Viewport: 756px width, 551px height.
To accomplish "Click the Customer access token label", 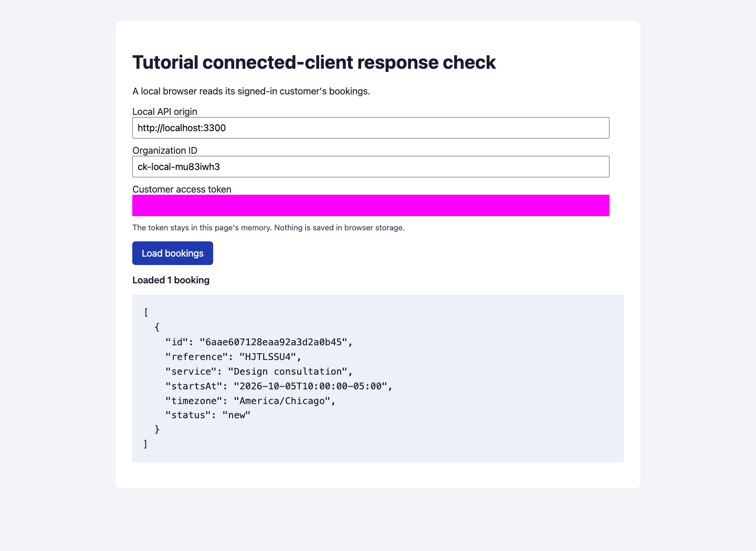I will pyautogui.click(x=182, y=189).
